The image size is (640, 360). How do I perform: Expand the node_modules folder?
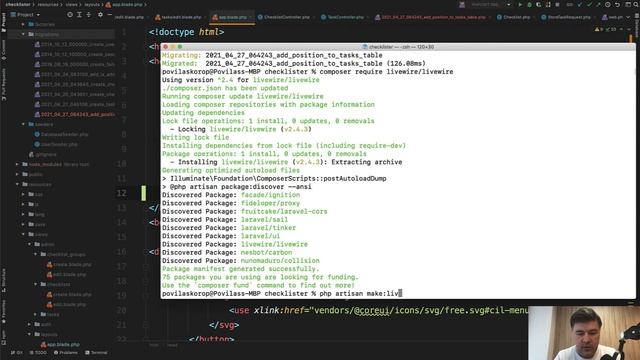tap(17, 164)
